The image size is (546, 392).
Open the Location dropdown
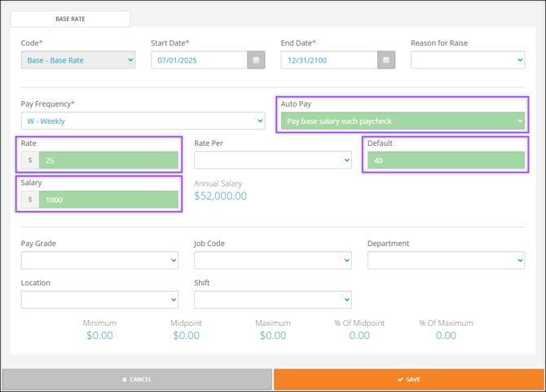(x=99, y=300)
